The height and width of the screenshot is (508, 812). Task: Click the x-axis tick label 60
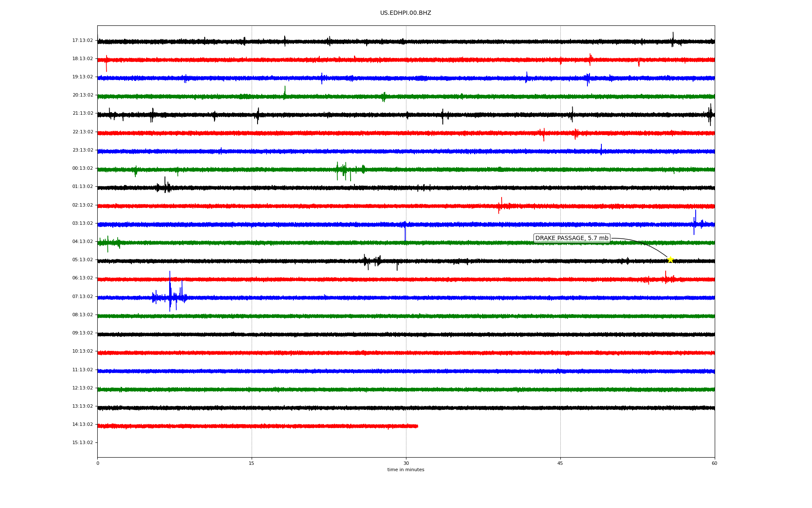714,464
